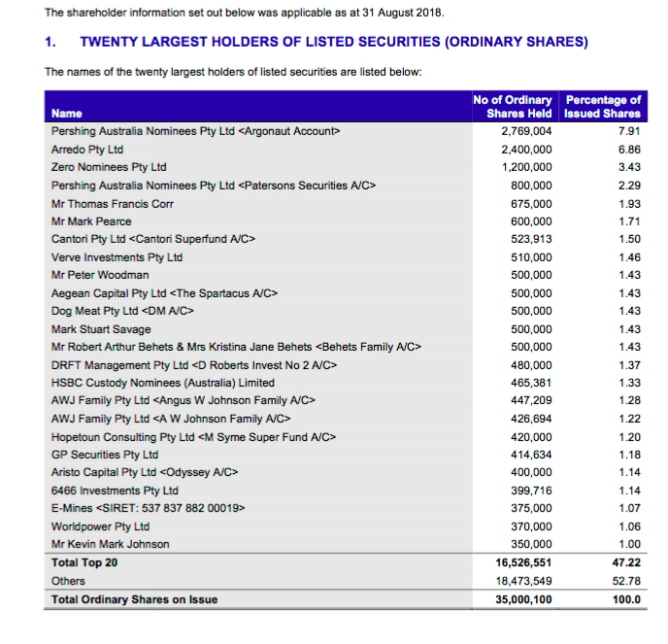Select the 'Name' column header
668x644 pixels.
(66, 114)
